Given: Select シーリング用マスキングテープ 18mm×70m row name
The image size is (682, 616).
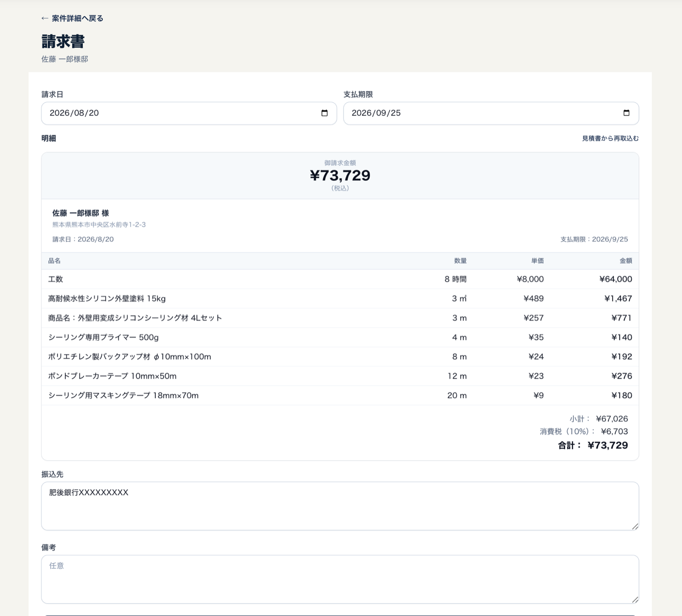Looking at the screenshot, I should click(x=123, y=395).
